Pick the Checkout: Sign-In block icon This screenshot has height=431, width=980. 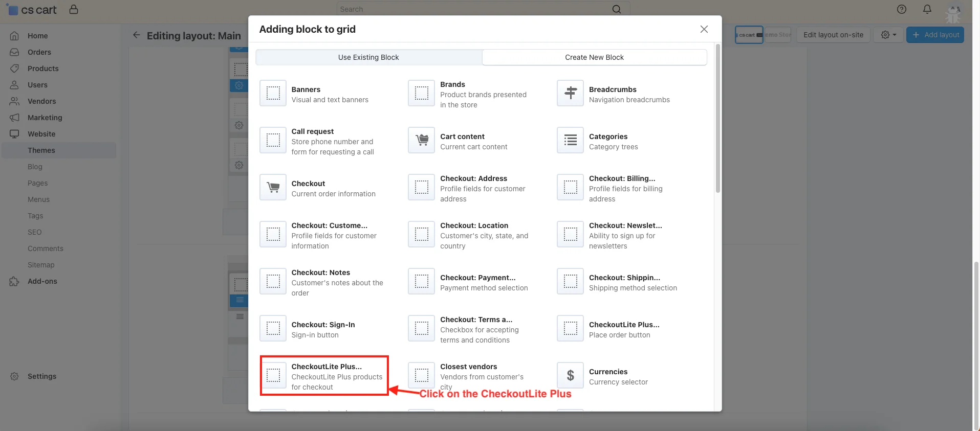pos(273,328)
